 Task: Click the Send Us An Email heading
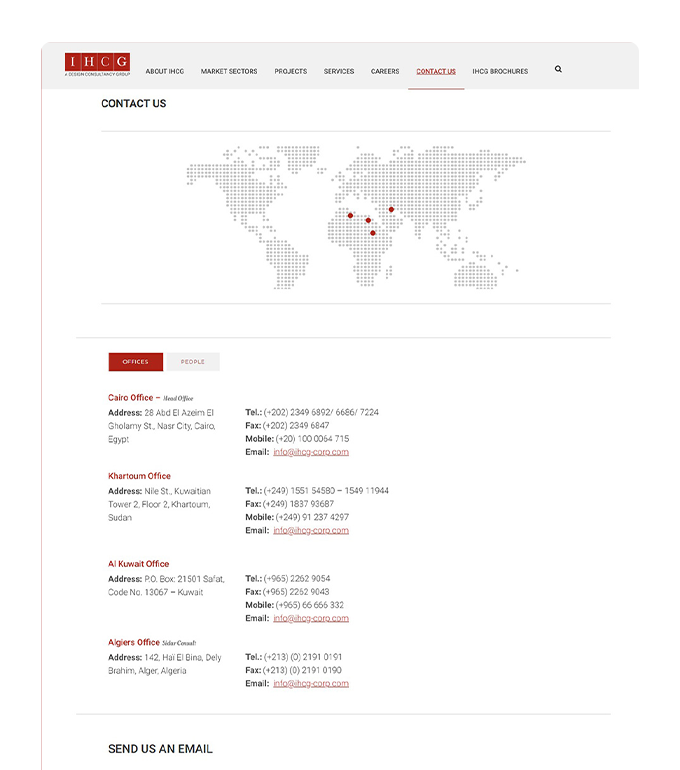161,749
